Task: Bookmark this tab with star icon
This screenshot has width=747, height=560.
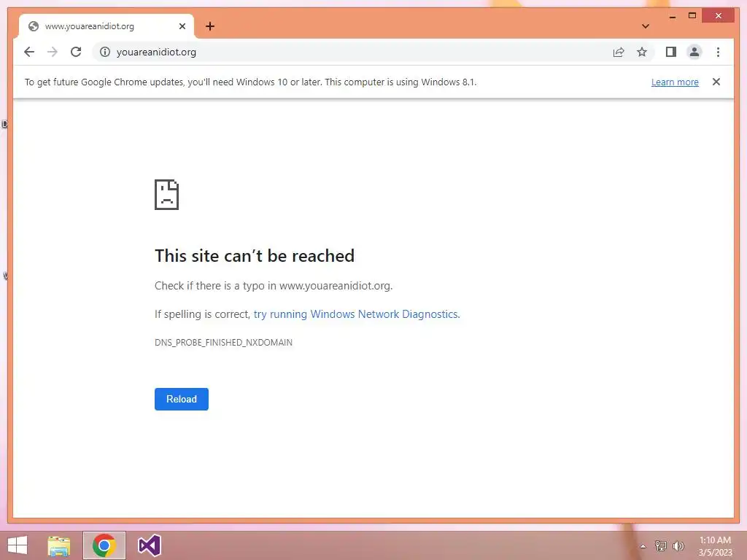Action: [x=642, y=52]
